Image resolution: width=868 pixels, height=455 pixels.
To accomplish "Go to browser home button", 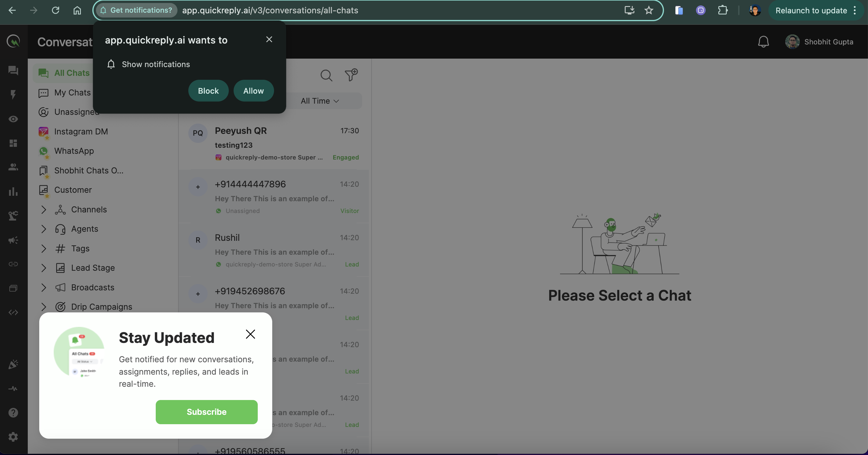I will (x=77, y=11).
